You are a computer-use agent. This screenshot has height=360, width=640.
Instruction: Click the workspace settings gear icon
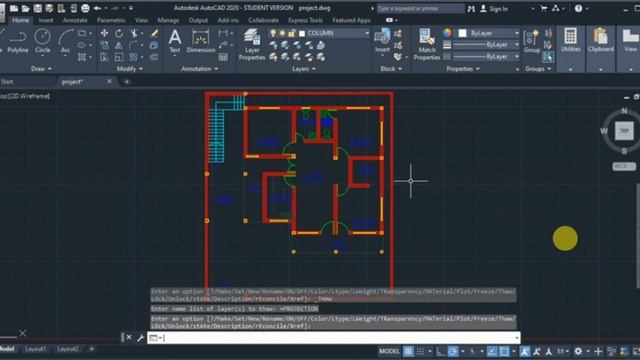tap(578, 351)
